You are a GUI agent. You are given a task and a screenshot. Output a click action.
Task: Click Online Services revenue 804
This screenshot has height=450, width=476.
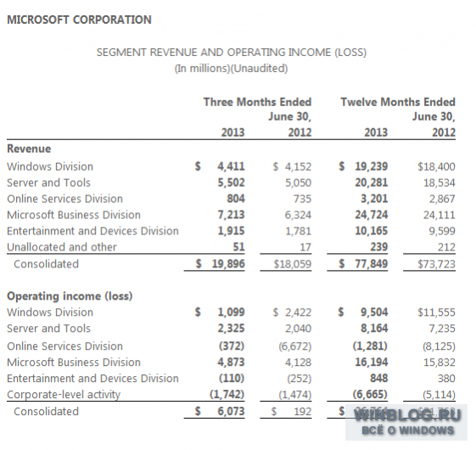coord(236,199)
